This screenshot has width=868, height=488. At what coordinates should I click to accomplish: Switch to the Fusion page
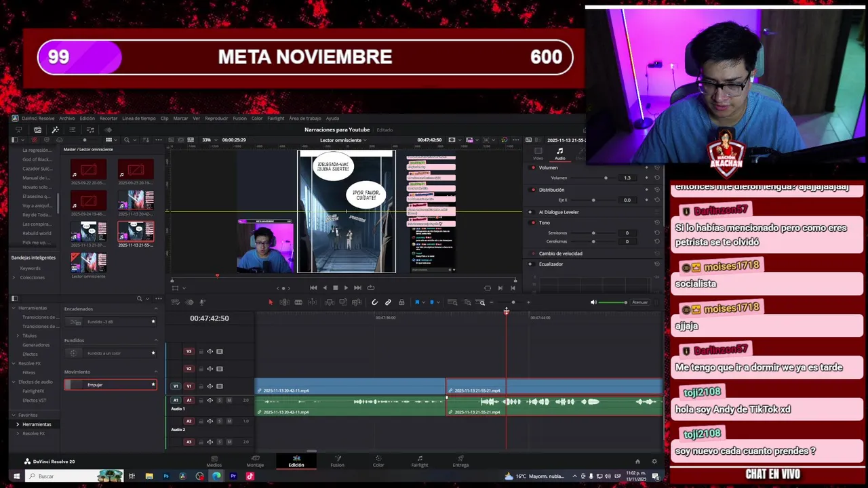[337, 462]
